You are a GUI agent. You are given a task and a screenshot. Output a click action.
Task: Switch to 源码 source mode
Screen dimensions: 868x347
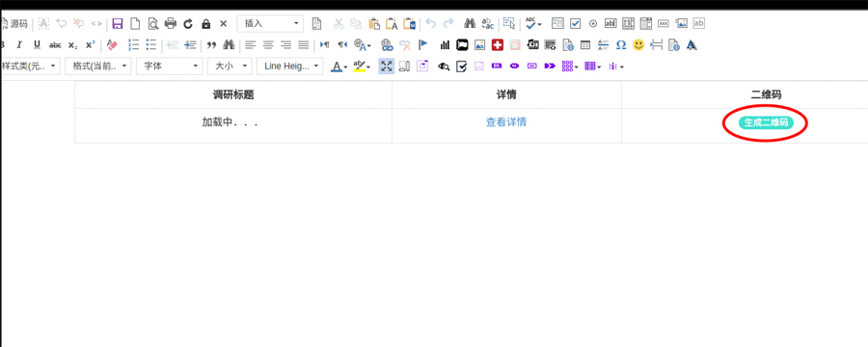click(14, 24)
